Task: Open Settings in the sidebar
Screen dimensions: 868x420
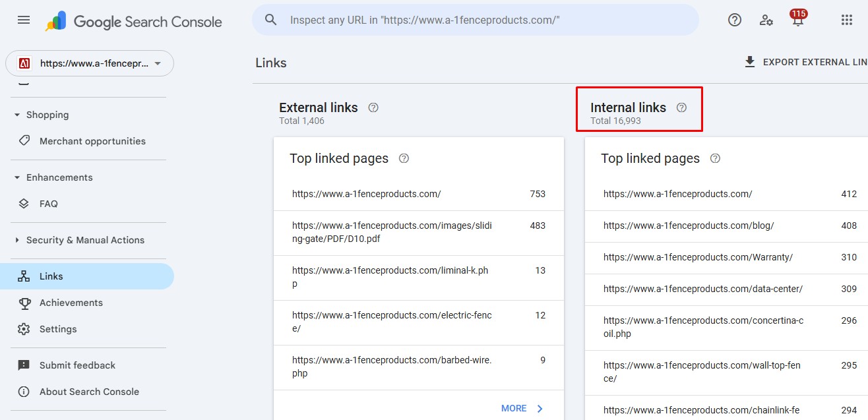Action: 87,329
